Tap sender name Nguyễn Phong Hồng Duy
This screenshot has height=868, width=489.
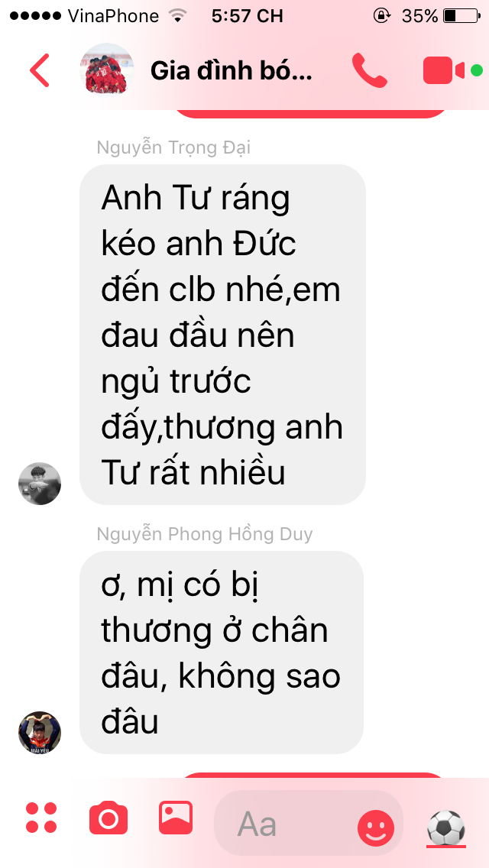tap(204, 534)
